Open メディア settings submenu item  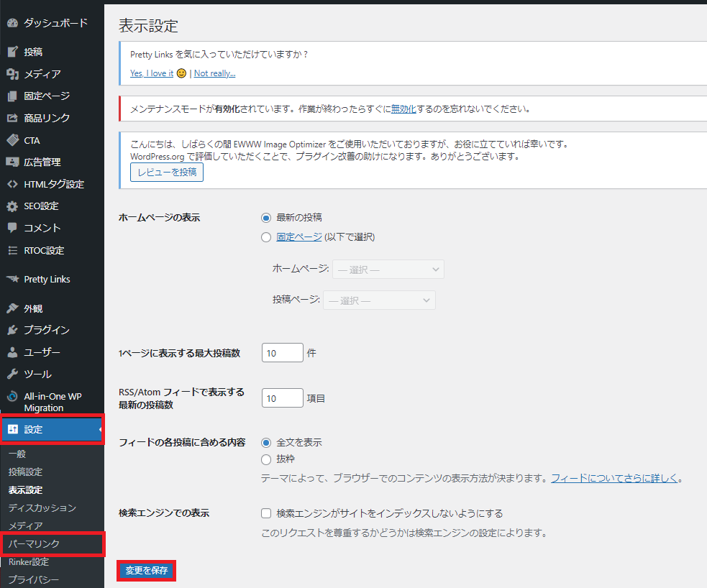[x=26, y=525]
